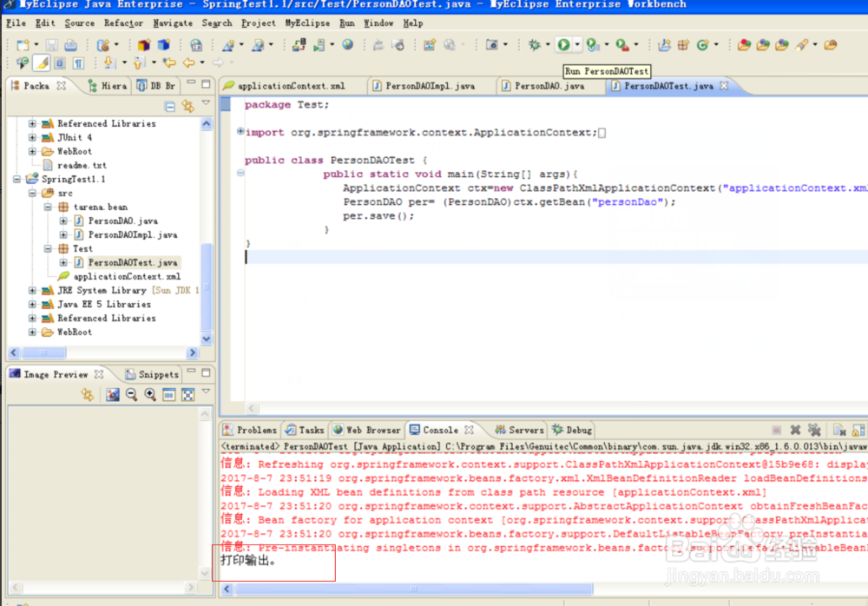Run PersonDAOTest using the green Run button

click(562, 45)
